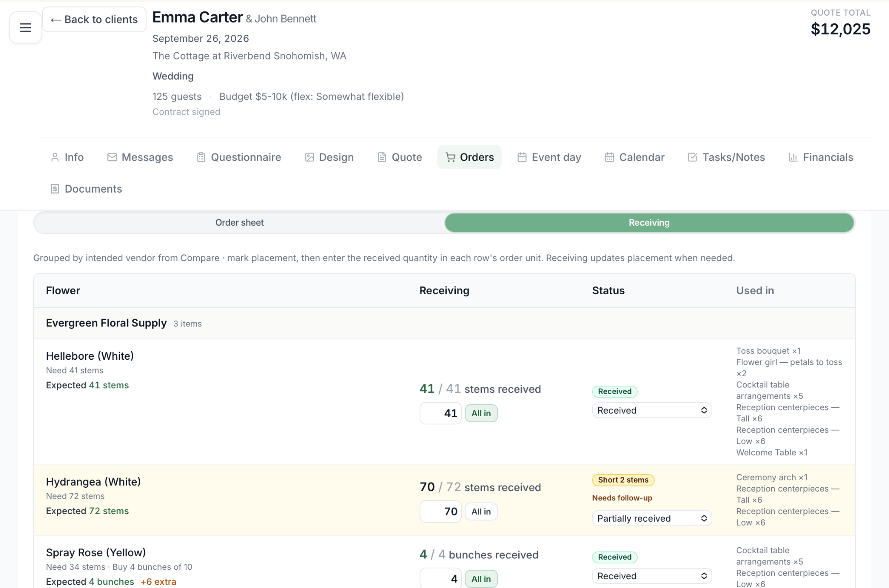The width and height of the screenshot is (889, 588).
Task: Switch to the Order sheet view
Action: pyautogui.click(x=239, y=223)
